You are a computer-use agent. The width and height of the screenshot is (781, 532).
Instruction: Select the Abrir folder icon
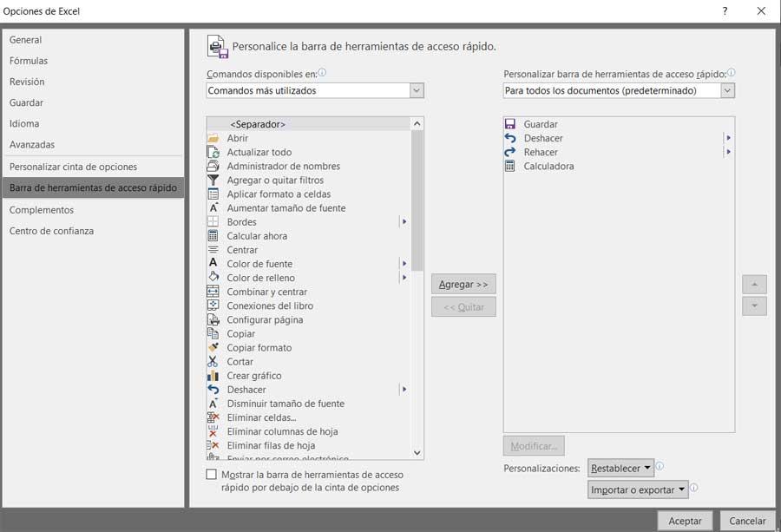point(213,138)
